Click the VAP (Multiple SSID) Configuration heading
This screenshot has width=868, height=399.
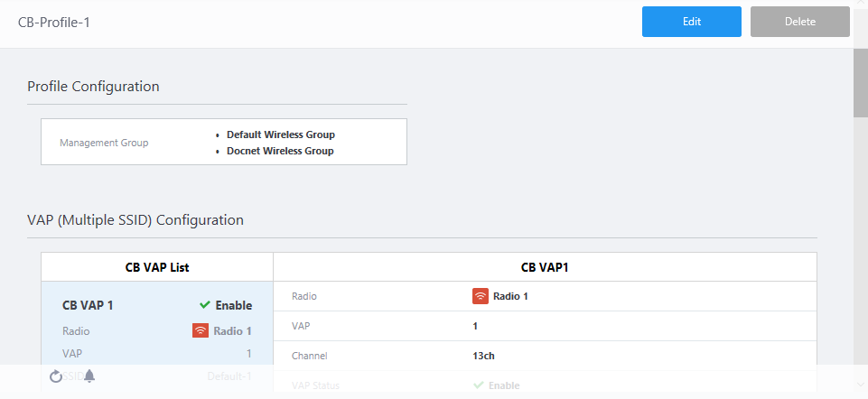pyautogui.click(x=135, y=219)
